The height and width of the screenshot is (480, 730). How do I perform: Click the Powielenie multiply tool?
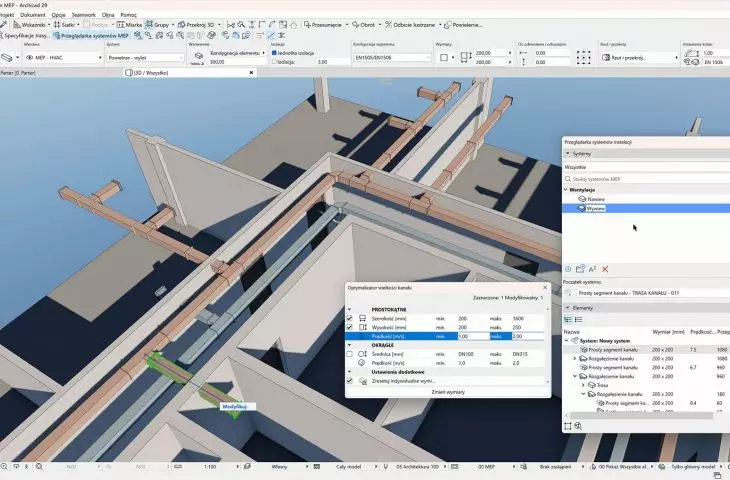[x=463, y=25]
